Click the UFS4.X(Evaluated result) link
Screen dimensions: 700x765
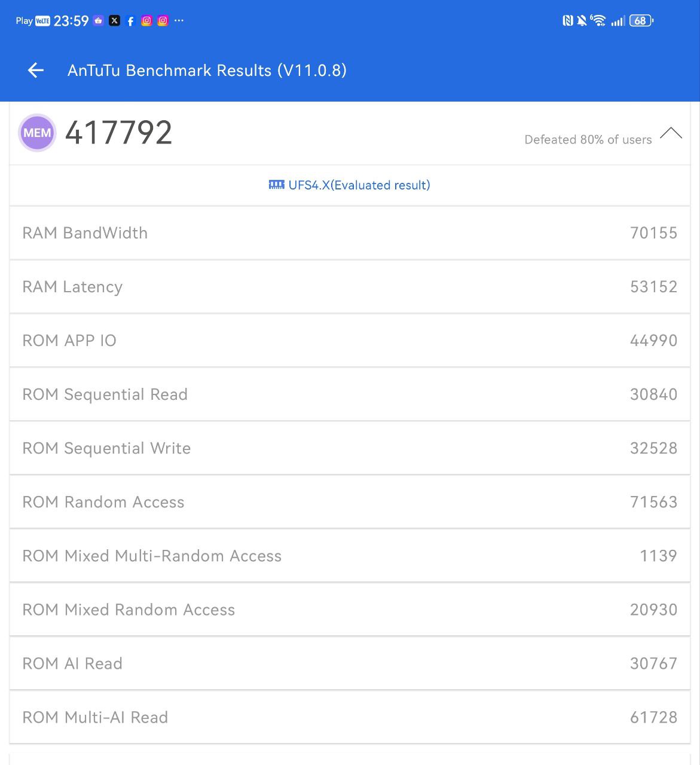pos(359,185)
